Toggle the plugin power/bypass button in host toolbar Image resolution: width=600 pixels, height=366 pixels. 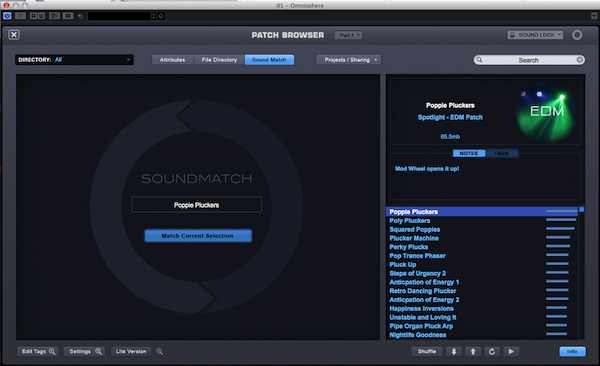[x=7, y=16]
